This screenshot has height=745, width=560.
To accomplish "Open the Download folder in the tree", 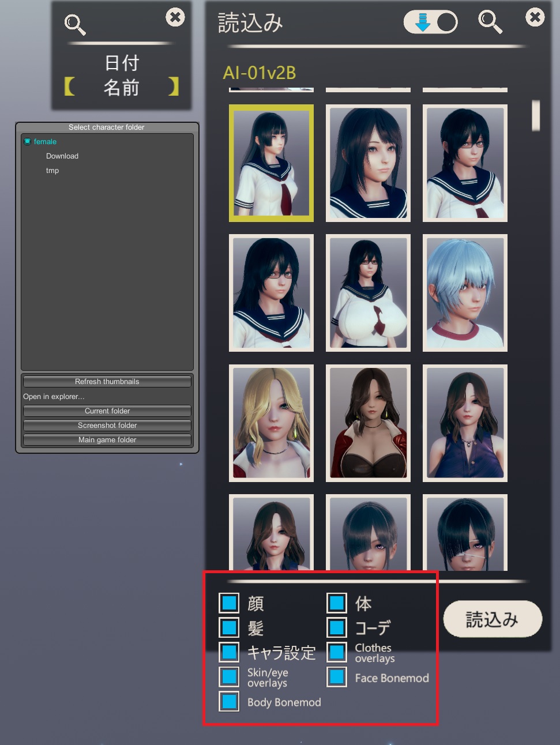I will pyautogui.click(x=62, y=156).
